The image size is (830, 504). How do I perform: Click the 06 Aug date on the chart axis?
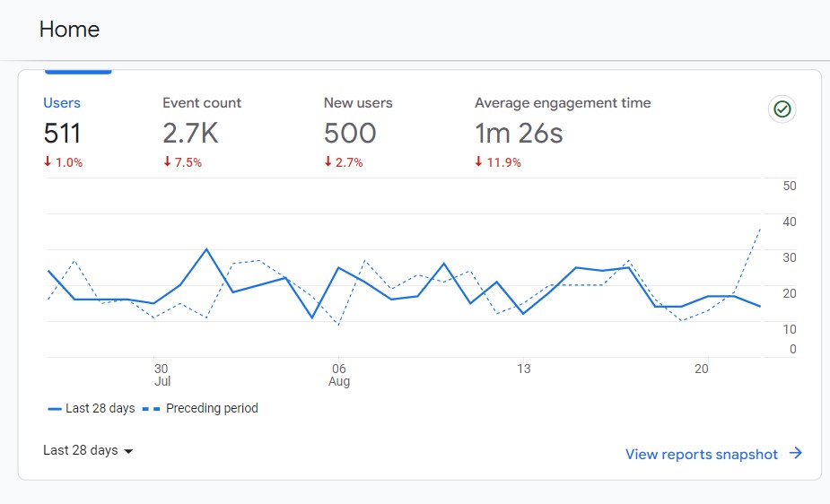coord(339,375)
